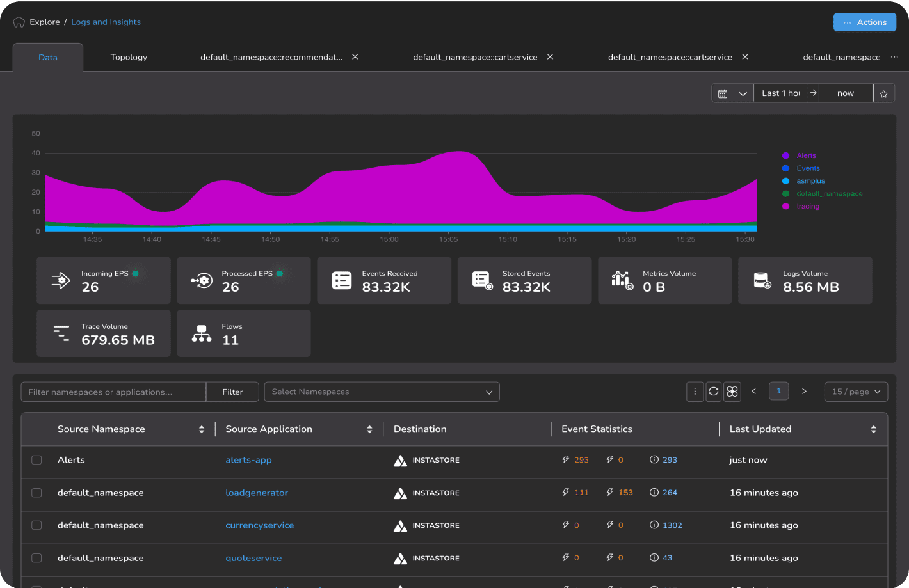Open the calendar date picker icon

(x=723, y=93)
